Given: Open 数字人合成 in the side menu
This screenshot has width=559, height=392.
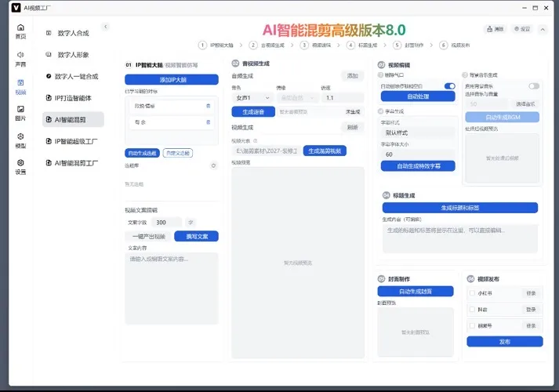Looking at the screenshot, I should pyautogui.click(x=73, y=33).
